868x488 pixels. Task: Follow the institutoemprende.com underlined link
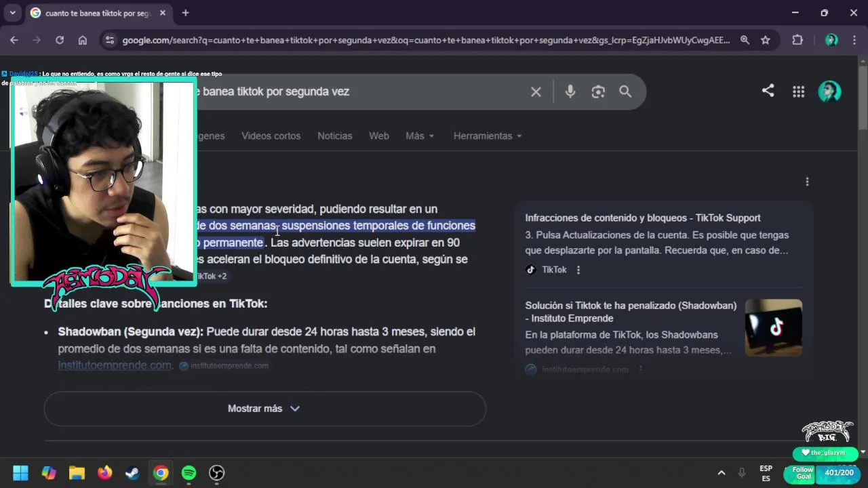coord(115,365)
